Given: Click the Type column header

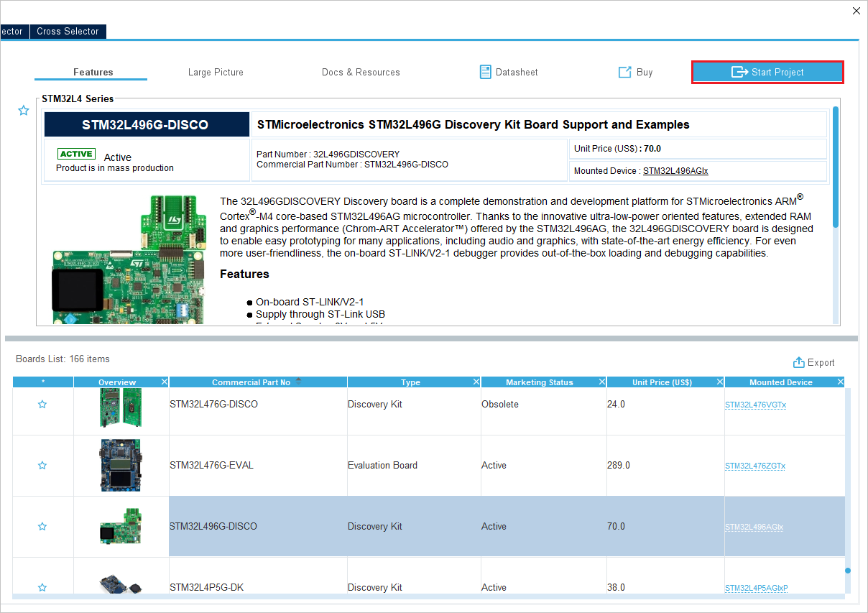Looking at the screenshot, I should click(410, 382).
